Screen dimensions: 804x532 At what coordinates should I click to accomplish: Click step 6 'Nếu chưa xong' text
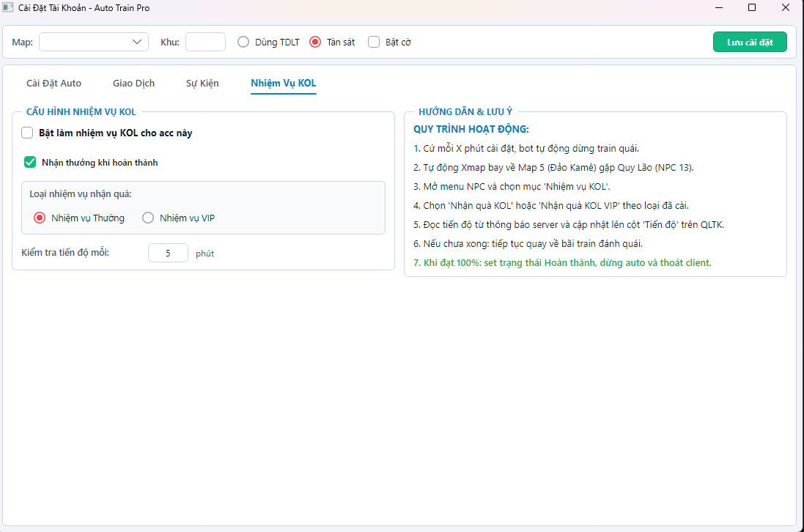tap(528, 243)
